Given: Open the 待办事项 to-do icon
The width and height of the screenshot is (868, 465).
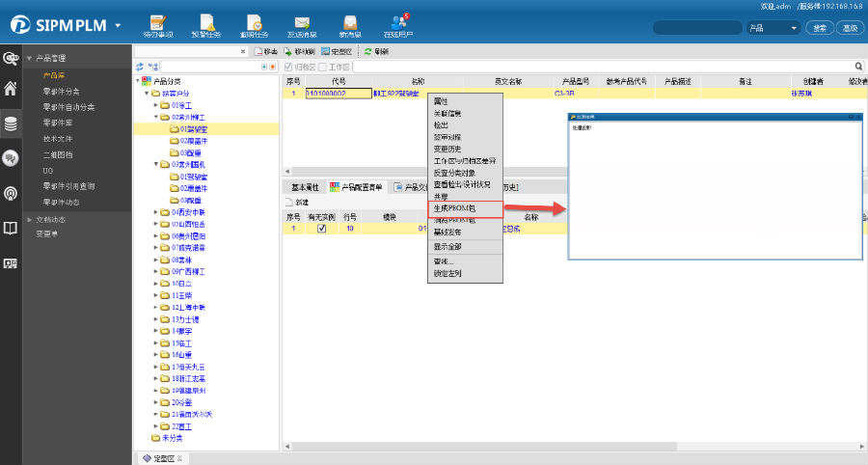Looking at the screenshot, I should [x=164, y=26].
